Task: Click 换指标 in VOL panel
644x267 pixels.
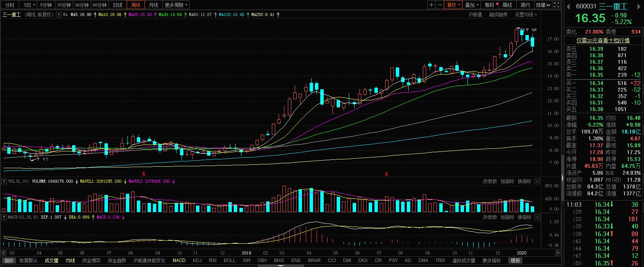Action: coord(524,181)
